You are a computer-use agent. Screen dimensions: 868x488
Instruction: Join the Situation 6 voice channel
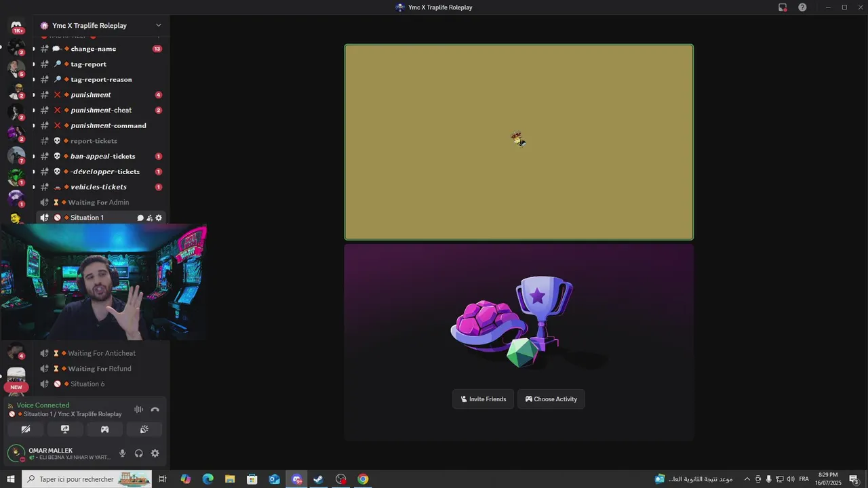(100, 384)
